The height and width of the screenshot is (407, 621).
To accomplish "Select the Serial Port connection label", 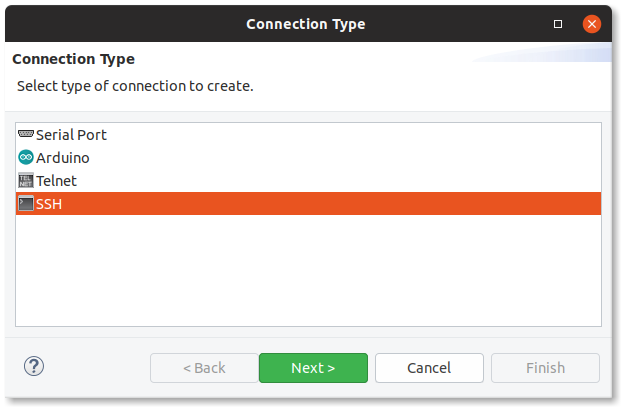I will coord(71,135).
